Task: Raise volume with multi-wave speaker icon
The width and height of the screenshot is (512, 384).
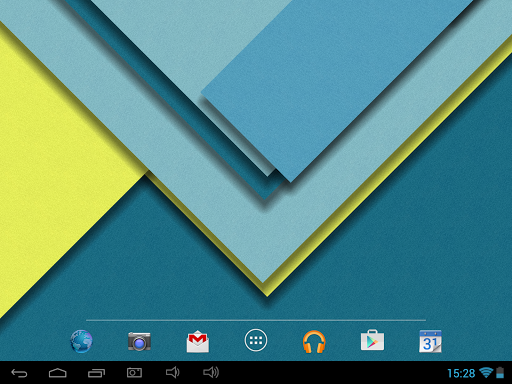Action: [211, 372]
